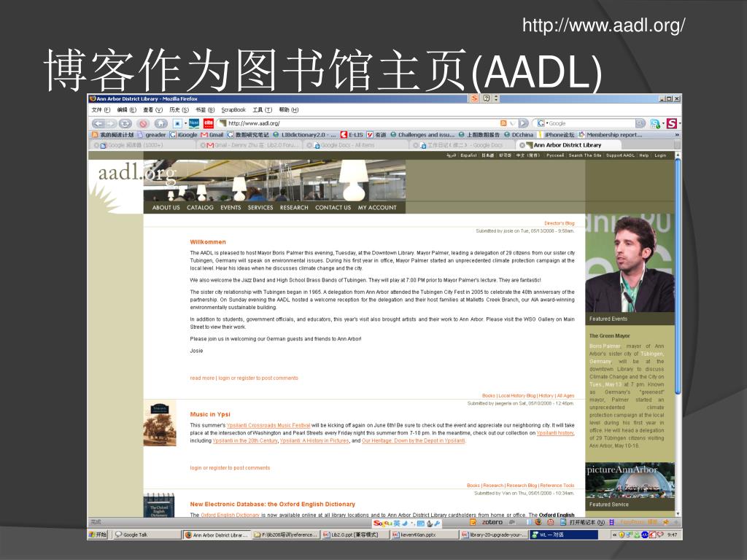Click the iGoogle bookmark

point(183,135)
